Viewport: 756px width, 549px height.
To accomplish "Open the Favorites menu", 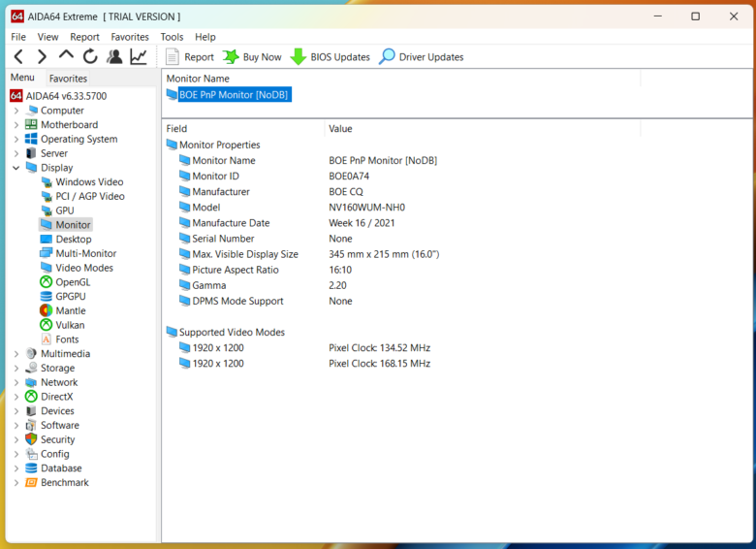I will coord(130,37).
